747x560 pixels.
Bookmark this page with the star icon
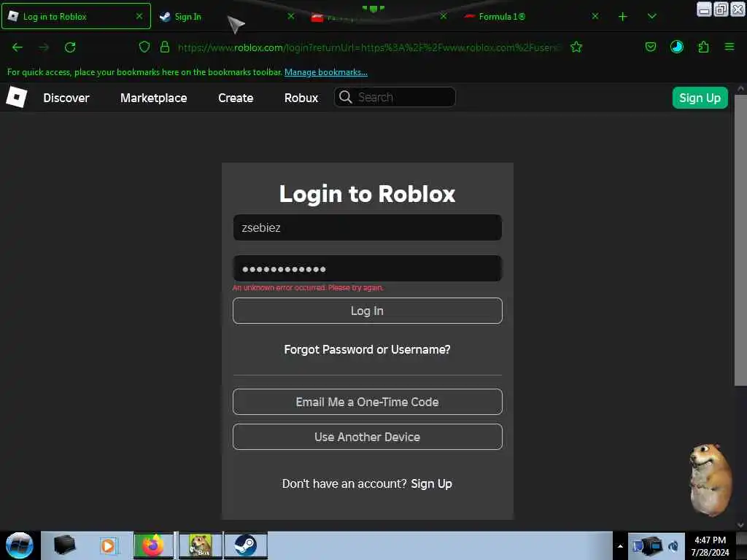click(576, 47)
